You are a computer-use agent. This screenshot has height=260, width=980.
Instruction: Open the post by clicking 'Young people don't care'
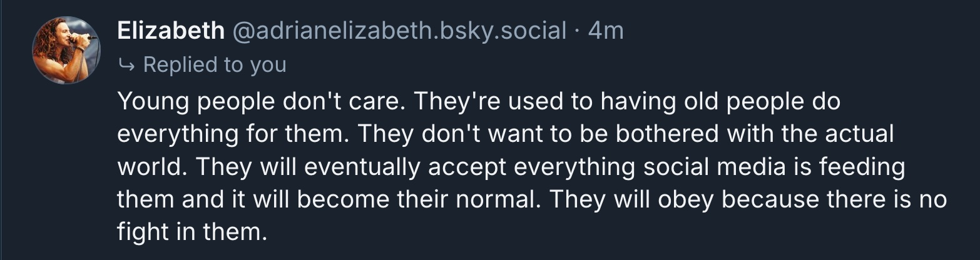263,101
